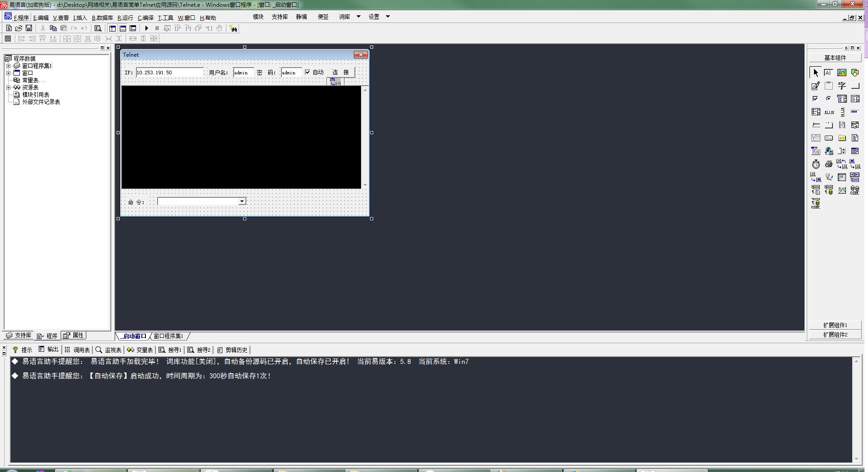
Task: Click the Run program play icon
Action: (146, 28)
